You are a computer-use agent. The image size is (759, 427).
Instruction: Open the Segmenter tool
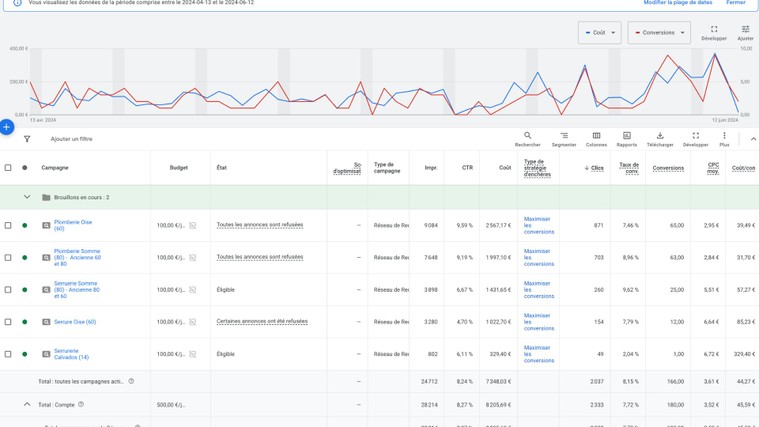point(564,136)
